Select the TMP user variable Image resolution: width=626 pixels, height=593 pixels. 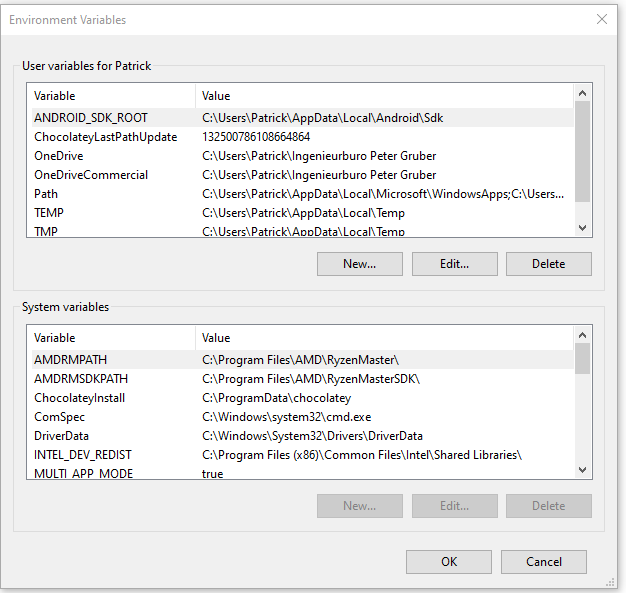click(303, 231)
